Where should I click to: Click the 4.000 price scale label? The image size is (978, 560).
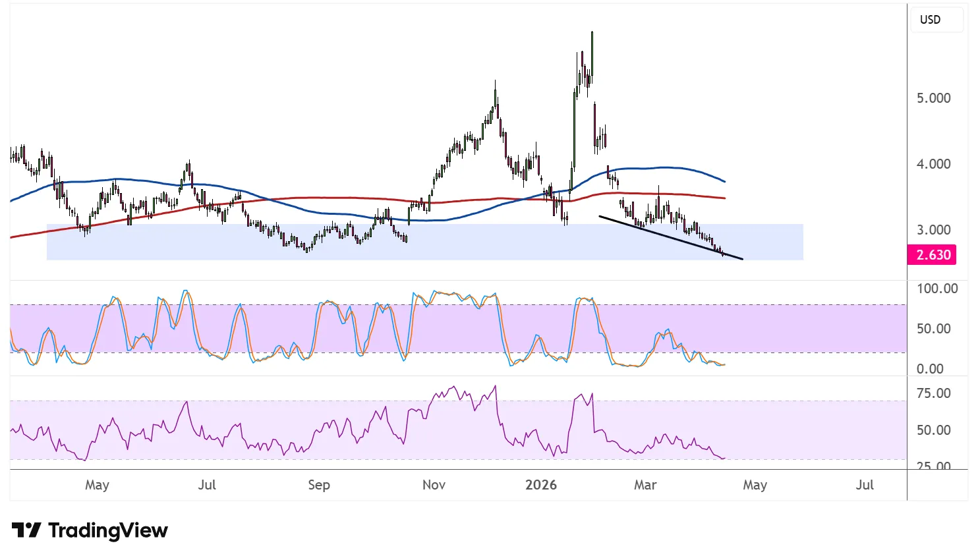pos(933,164)
